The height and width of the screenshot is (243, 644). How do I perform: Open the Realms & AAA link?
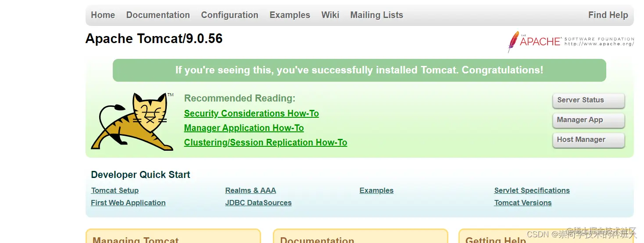click(x=250, y=190)
